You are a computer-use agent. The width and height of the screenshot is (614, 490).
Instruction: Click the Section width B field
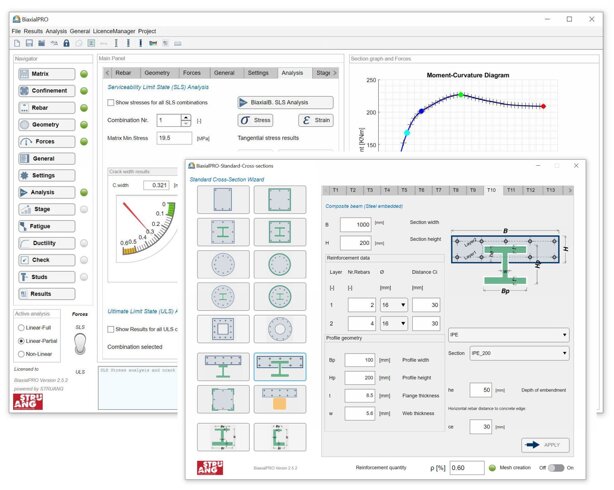(x=356, y=224)
